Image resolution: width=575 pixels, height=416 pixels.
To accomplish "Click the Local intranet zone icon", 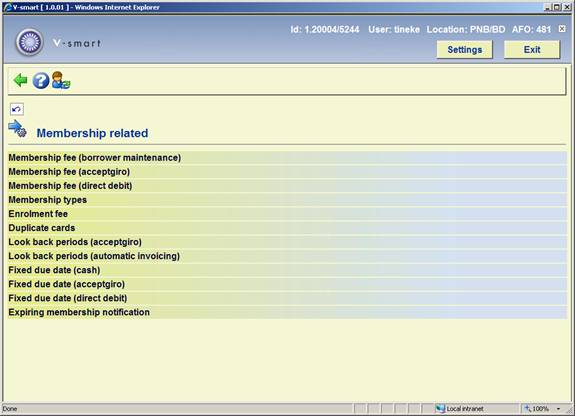I will (x=440, y=408).
